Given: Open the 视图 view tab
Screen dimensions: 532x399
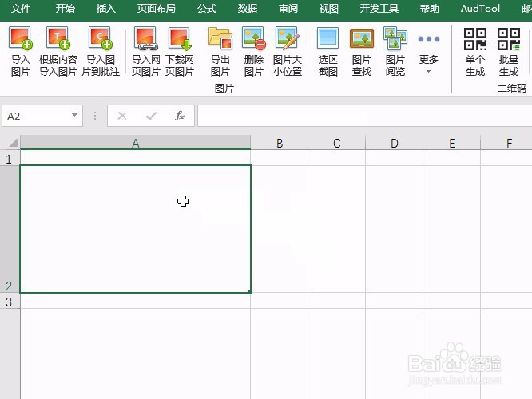Looking at the screenshot, I should point(329,9).
